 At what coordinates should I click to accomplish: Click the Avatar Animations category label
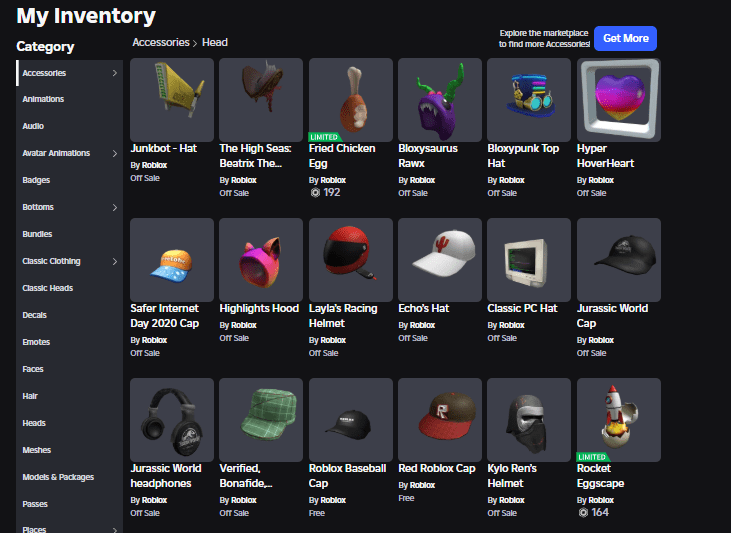(56, 153)
